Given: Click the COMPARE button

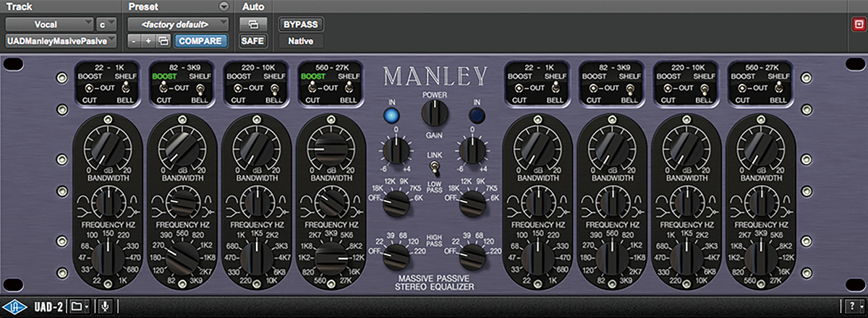Looking at the screenshot, I should (x=200, y=41).
